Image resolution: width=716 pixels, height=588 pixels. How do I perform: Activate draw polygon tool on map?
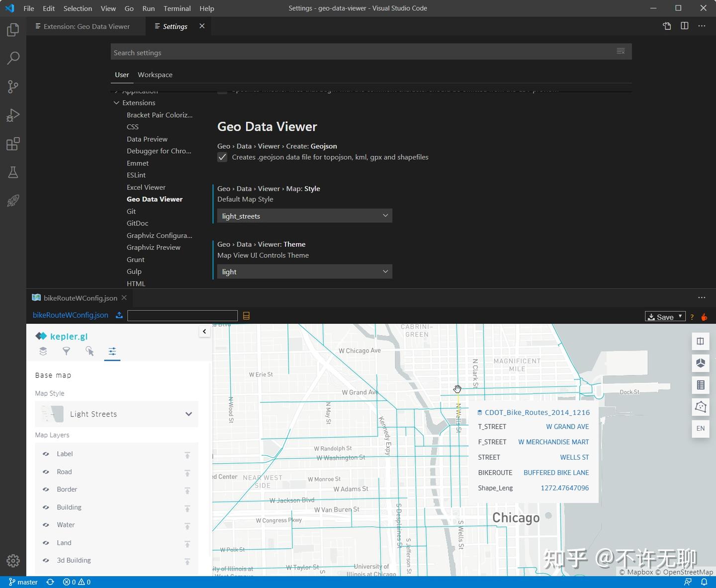(x=701, y=407)
